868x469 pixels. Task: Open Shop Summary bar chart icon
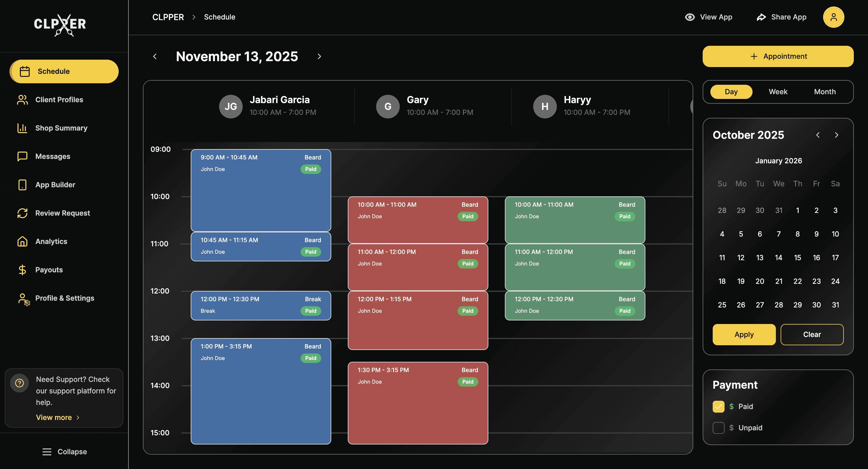pyautogui.click(x=22, y=128)
